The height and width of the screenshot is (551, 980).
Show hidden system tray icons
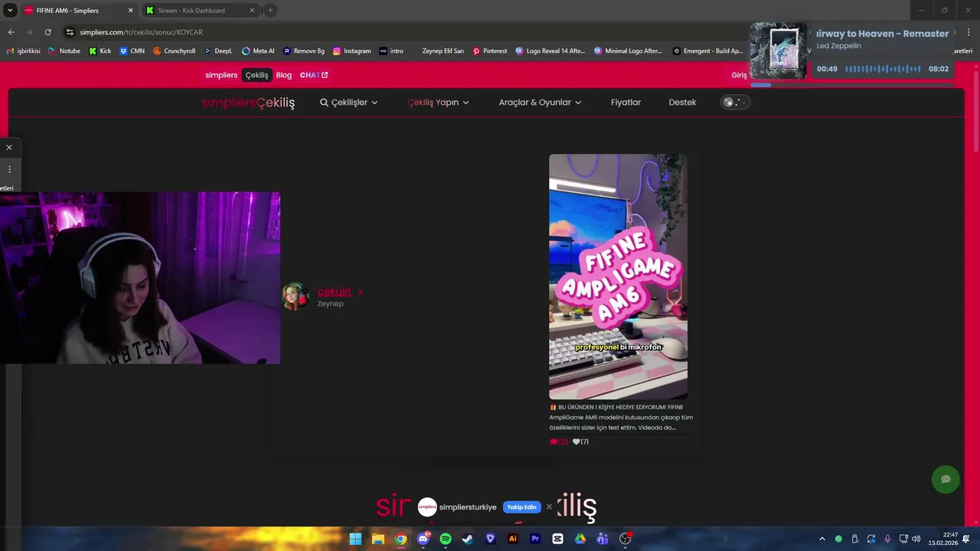[x=822, y=539]
